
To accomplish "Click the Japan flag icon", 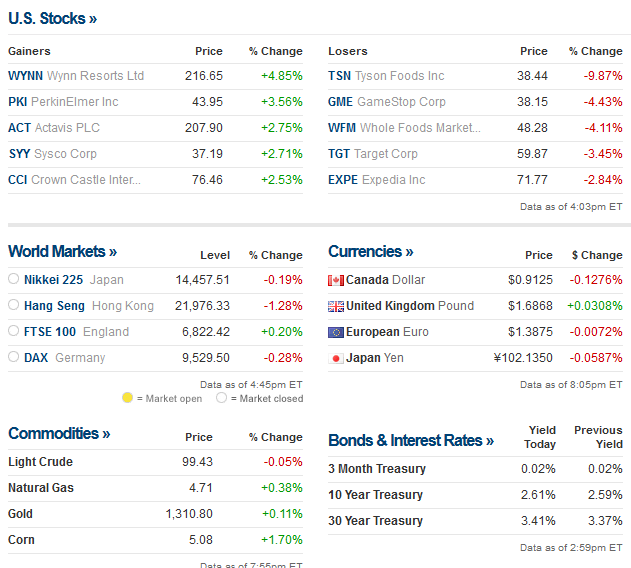I will (x=336, y=358).
